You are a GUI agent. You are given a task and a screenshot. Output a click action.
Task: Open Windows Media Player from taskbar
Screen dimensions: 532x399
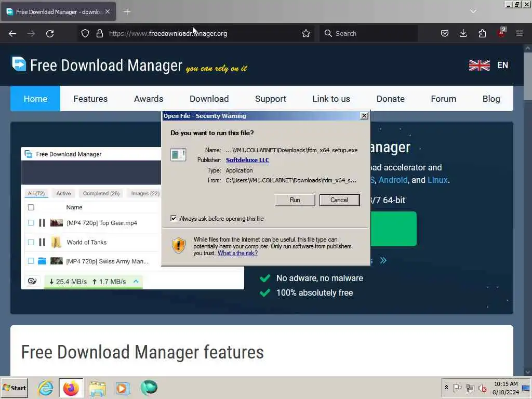coord(123,388)
